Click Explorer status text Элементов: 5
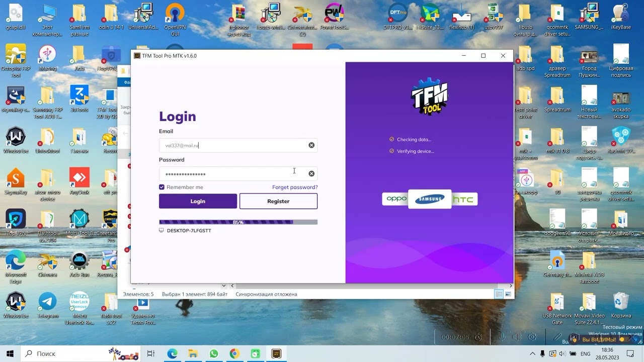 tap(138, 294)
